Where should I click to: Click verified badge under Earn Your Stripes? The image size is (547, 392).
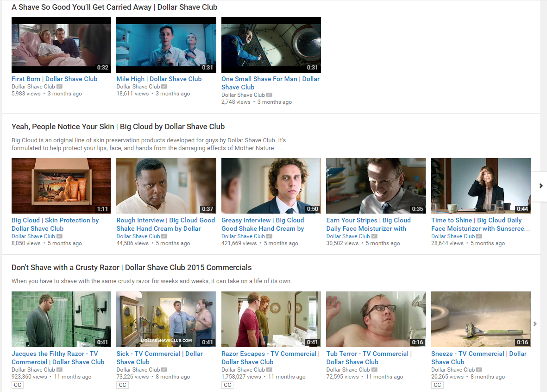click(374, 236)
